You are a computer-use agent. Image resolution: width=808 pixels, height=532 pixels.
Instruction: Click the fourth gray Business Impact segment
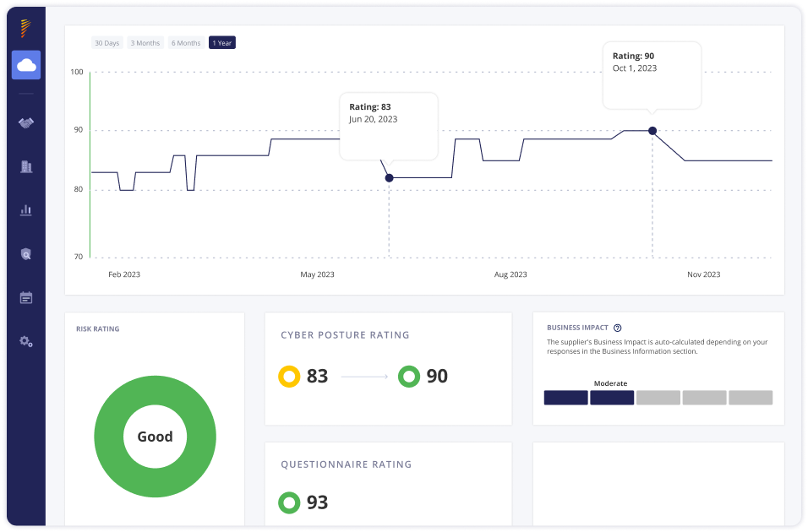[704, 398]
